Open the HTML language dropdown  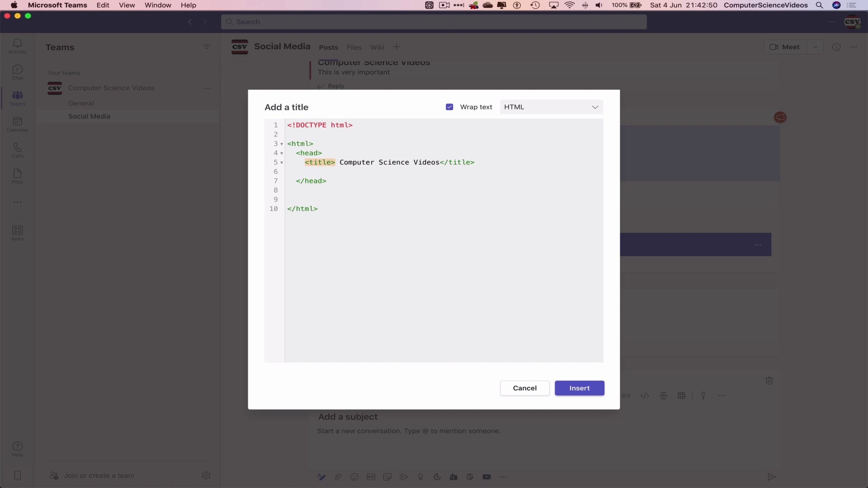[x=551, y=107]
